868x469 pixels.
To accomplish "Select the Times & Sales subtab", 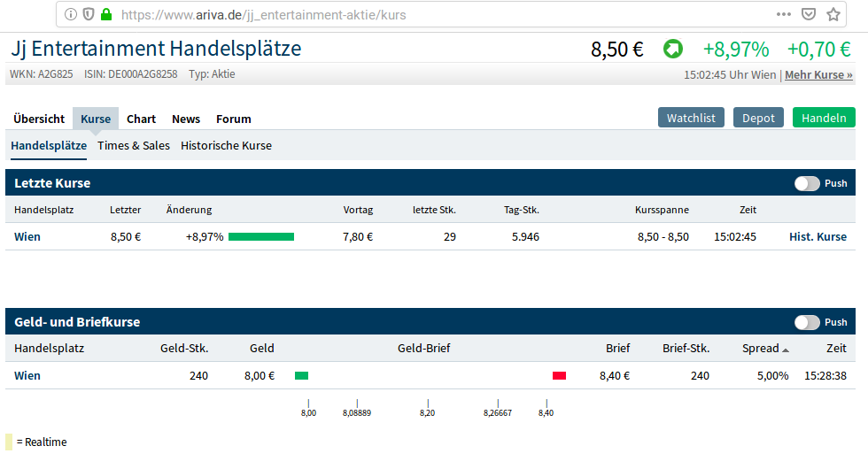I will [x=134, y=145].
